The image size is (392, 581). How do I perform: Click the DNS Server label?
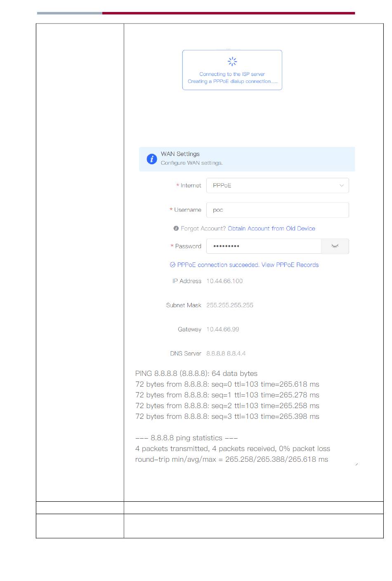coord(186,354)
